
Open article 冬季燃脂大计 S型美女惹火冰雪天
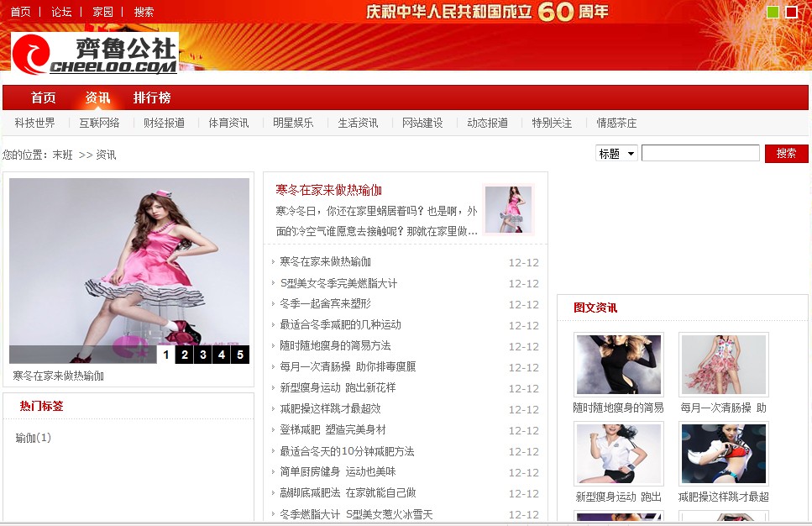[x=356, y=514]
